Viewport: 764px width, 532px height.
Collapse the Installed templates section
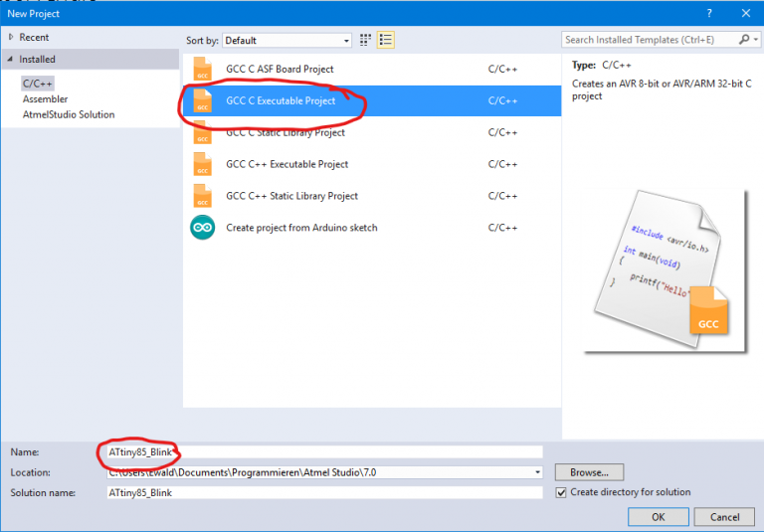click(11, 60)
